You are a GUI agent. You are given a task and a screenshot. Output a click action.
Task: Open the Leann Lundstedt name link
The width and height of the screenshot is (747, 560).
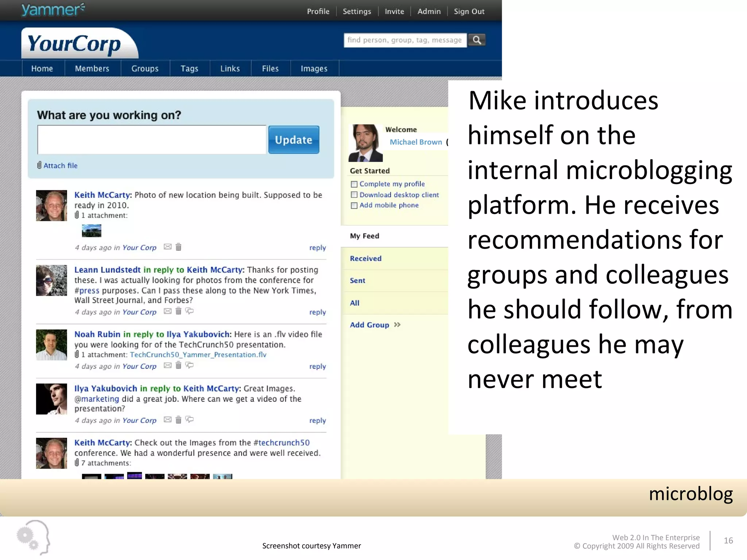point(107,270)
